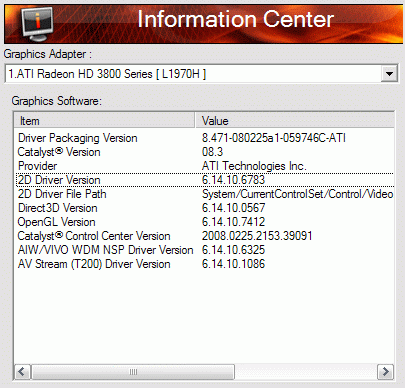
Task: Select the OpenGL Version row
Action: pyautogui.click(x=205, y=222)
